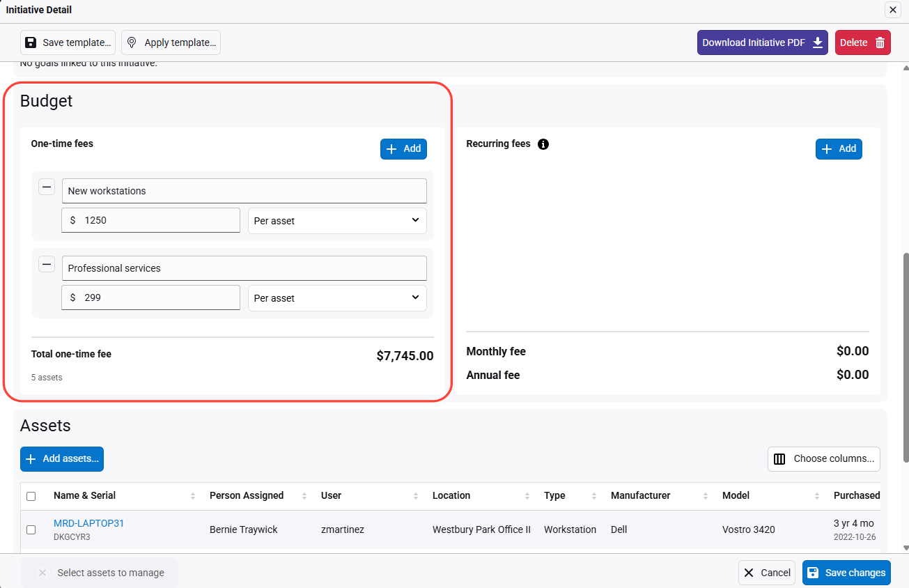The height and width of the screenshot is (588, 909).
Task: Select all assets with header checkbox
Action: (31, 496)
